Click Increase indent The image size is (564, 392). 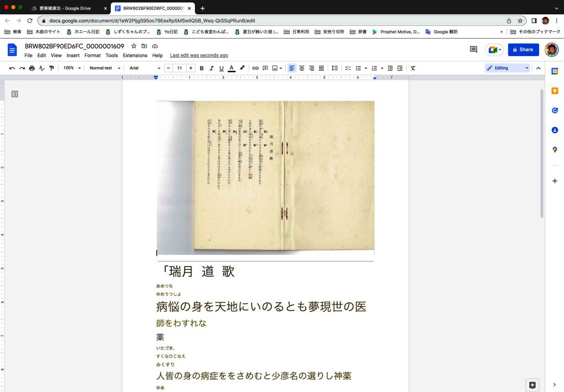[400, 68]
